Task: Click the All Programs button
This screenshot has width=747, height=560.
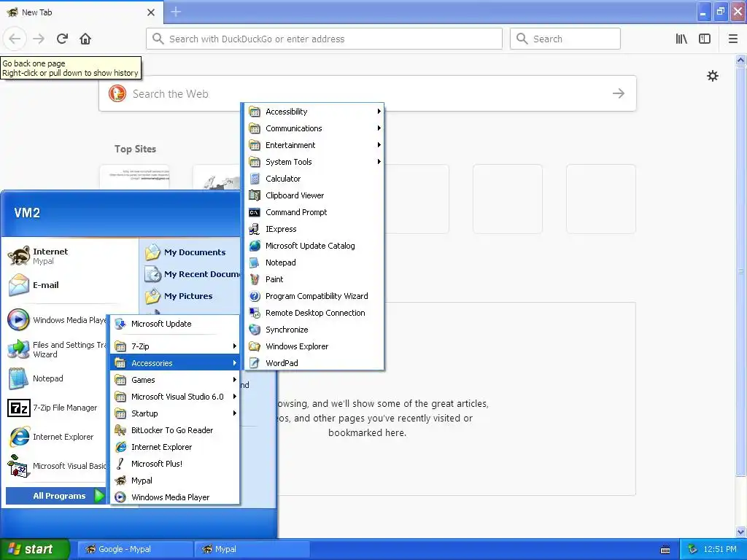Action: coord(55,496)
